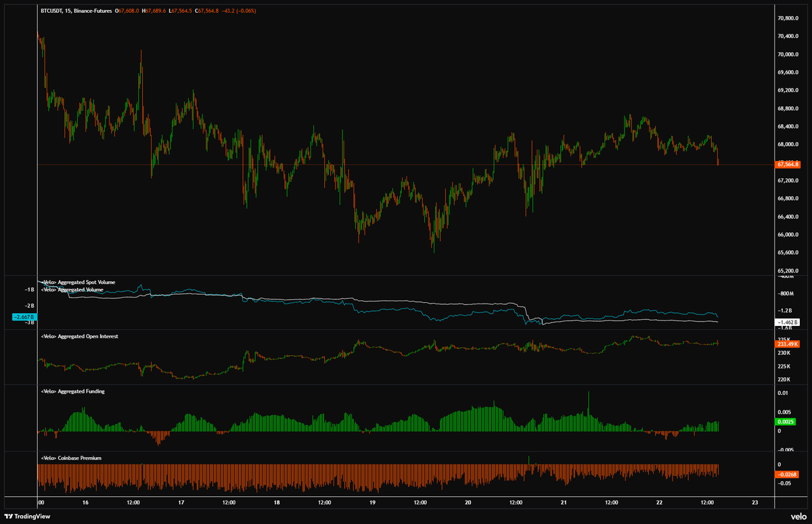Click the −0.05 Coinbase premium scale label
Viewport: 812px width, 524px height.
pyautogui.click(x=785, y=483)
